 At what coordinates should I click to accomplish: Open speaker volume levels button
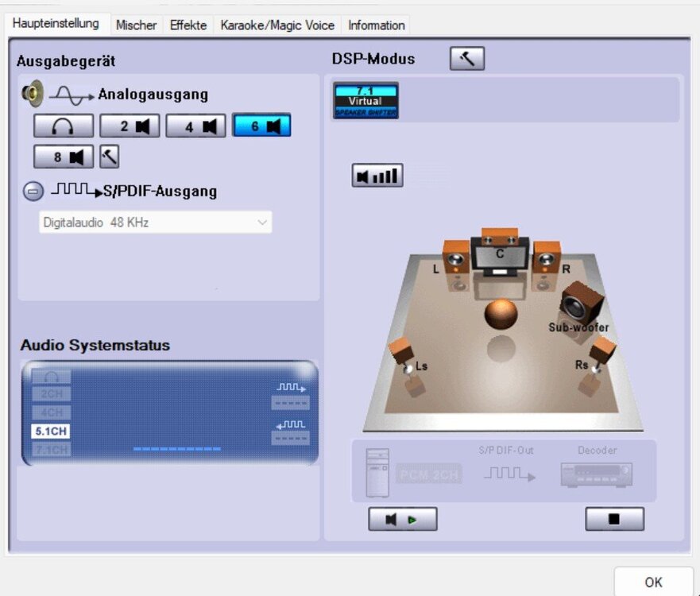click(x=377, y=176)
